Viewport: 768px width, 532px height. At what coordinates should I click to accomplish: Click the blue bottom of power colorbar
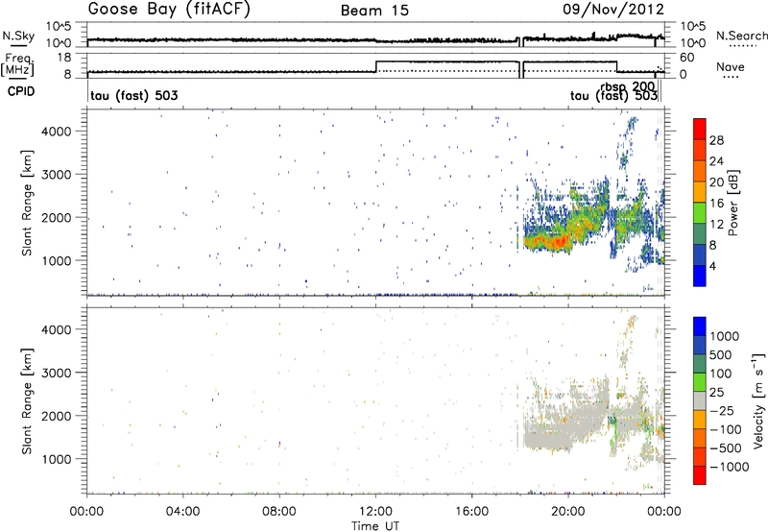[x=700, y=276]
